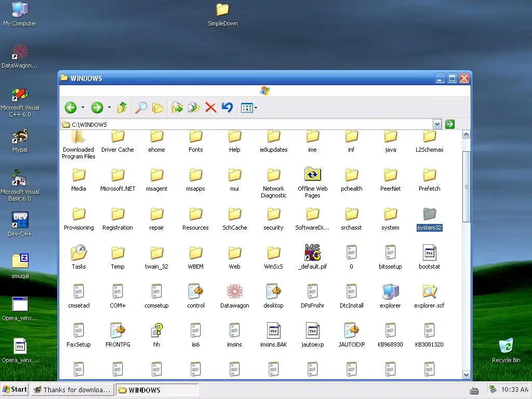Select the Dev-C++ desktop shortcut
Viewport: 532px width, 399px height.
tap(20, 224)
